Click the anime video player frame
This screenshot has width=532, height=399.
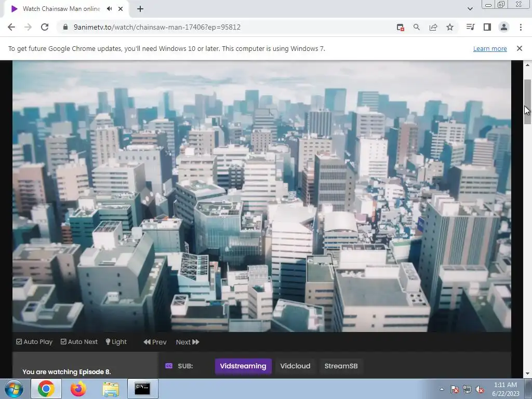(262, 196)
